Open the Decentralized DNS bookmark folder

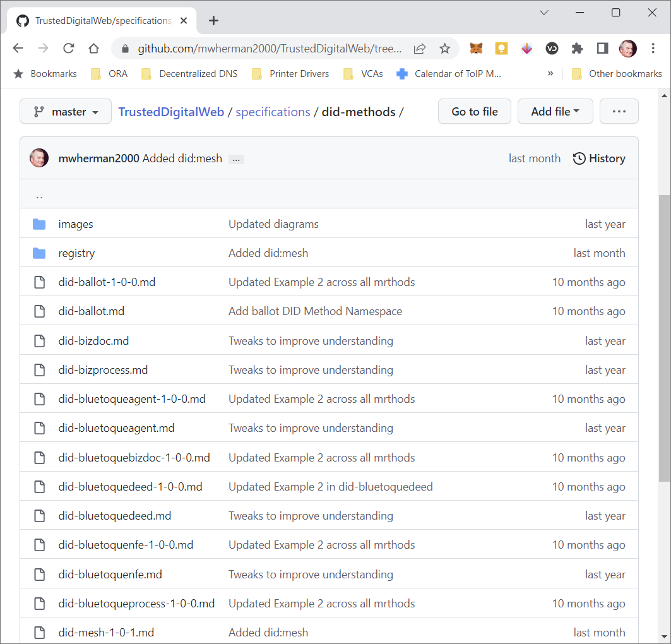190,74
